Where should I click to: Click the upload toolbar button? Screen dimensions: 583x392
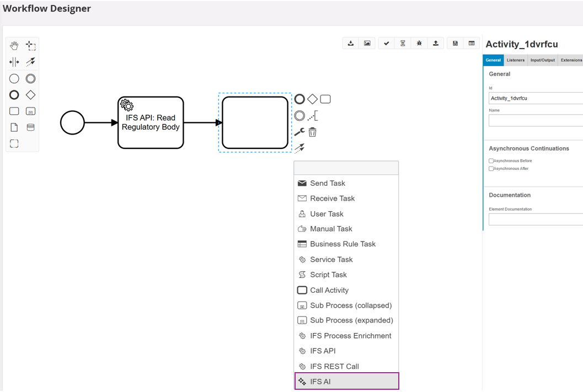click(435, 44)
